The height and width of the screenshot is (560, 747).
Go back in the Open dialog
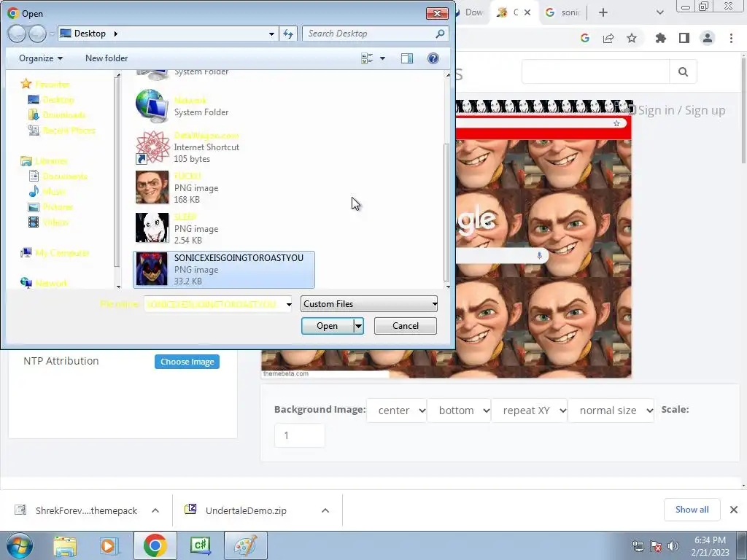17,34
